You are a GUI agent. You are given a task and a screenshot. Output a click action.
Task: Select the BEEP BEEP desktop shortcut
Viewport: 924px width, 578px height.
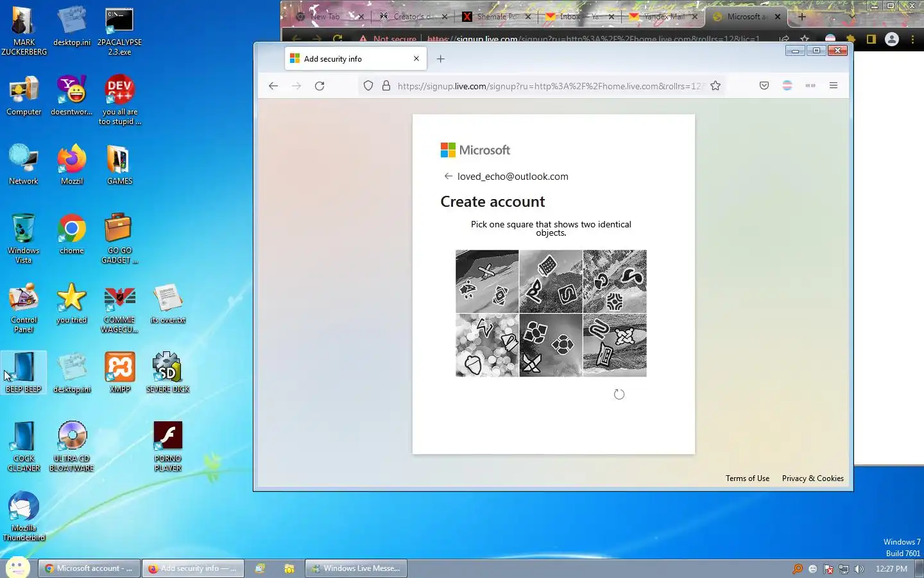coord(24,372)
